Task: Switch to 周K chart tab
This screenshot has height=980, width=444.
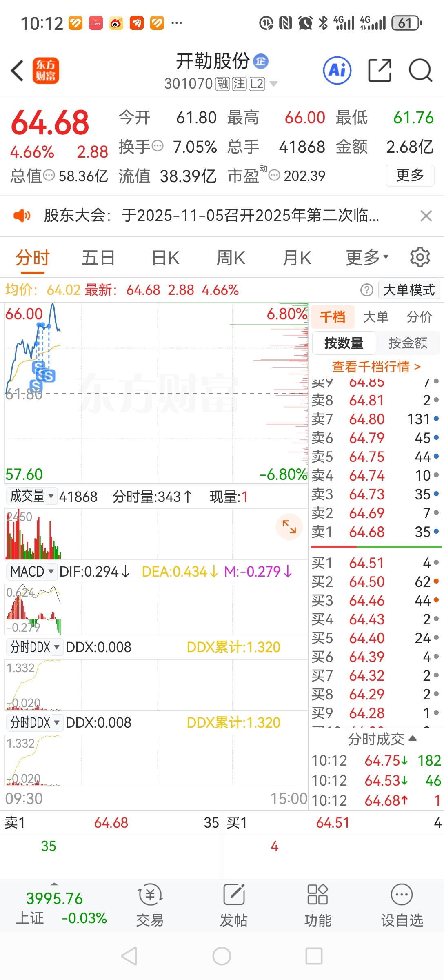Action: (231, 258)
